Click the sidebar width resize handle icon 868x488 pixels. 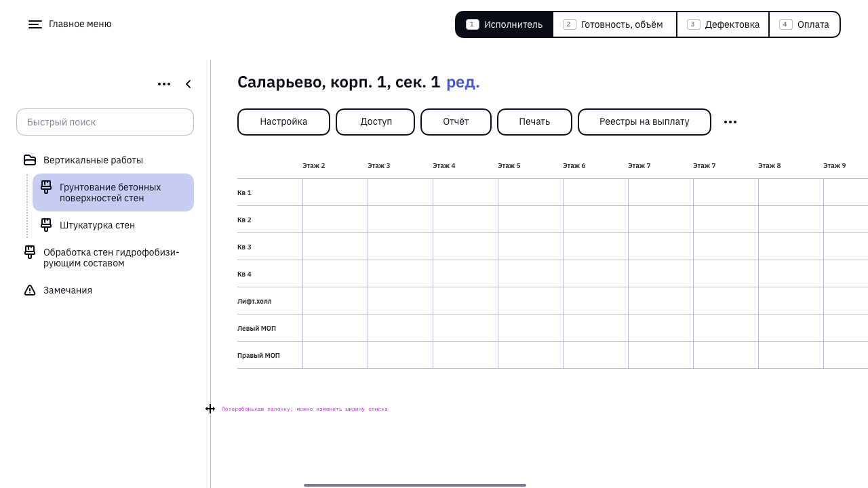pos(210,409)
